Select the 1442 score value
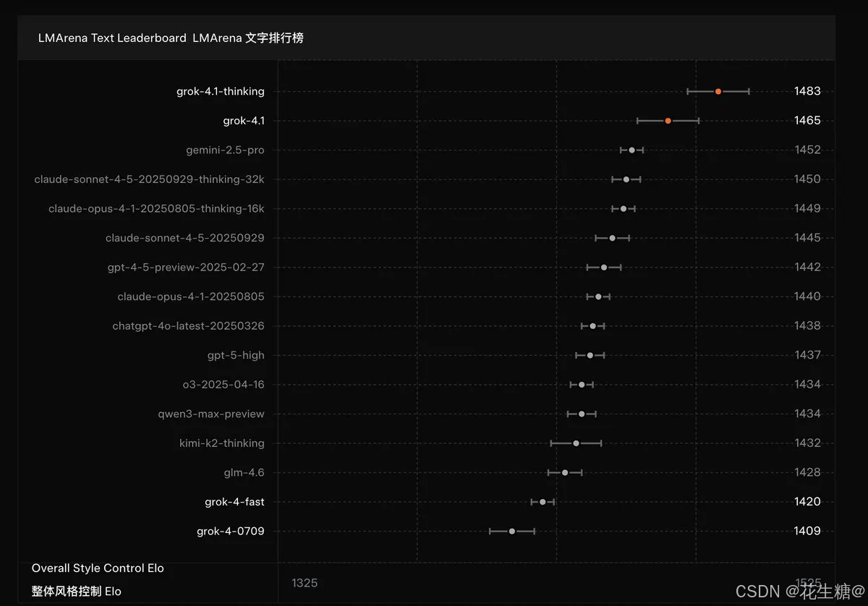This screenshot has width=868, height=606. 807,268
